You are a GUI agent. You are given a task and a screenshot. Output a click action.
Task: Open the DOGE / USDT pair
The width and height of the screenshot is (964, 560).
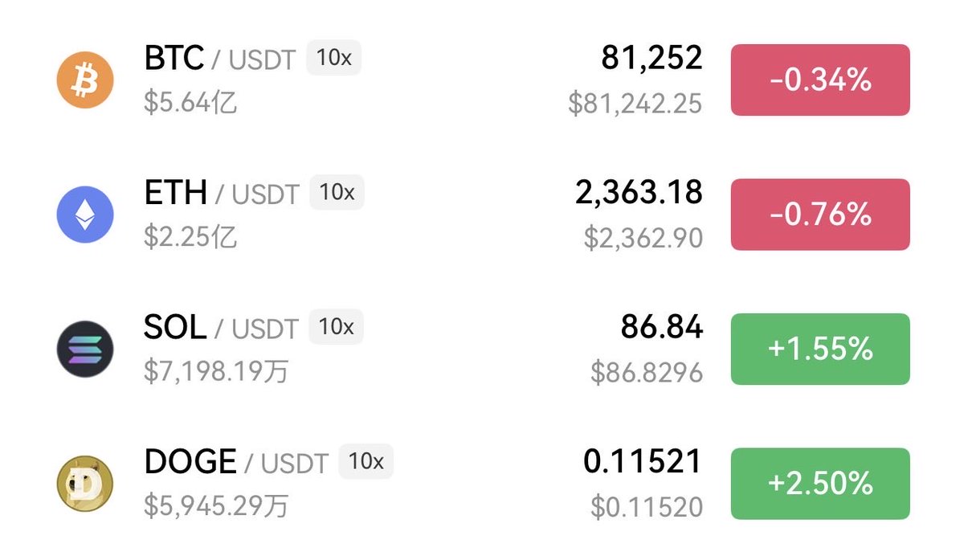[236, 462]
